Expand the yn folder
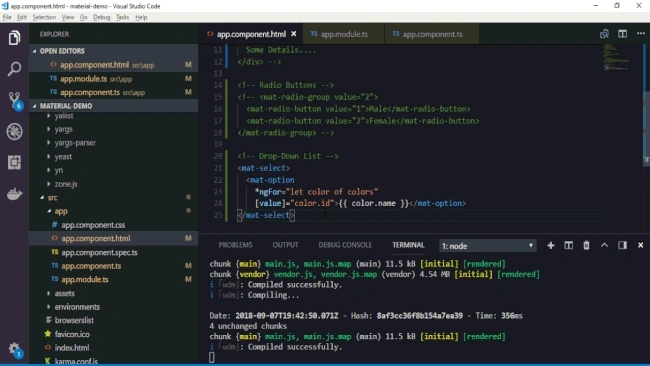 click(x=113, y=170)
